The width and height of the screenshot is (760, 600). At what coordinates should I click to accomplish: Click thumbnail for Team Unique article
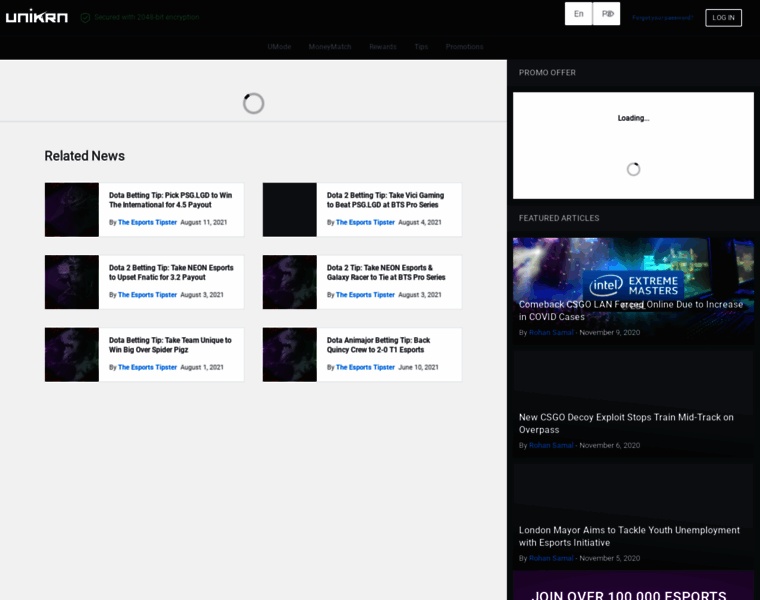click(x=72, y=354)
